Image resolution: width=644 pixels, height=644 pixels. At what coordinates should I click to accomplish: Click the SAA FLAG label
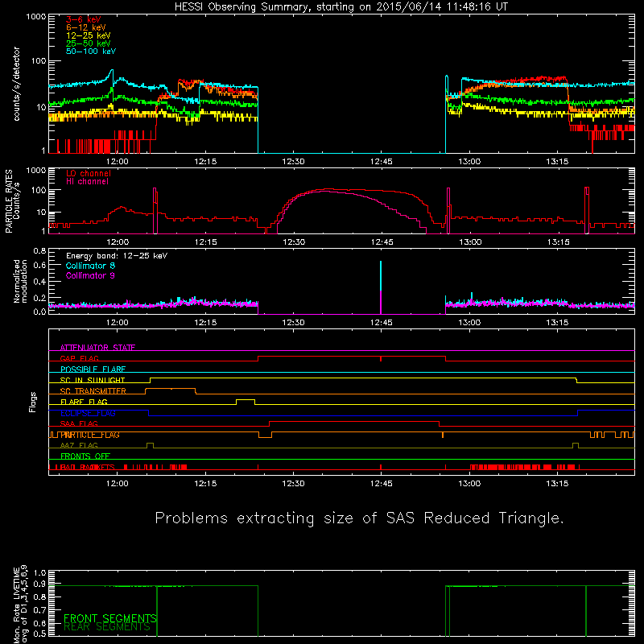click(x=79, y=423)
